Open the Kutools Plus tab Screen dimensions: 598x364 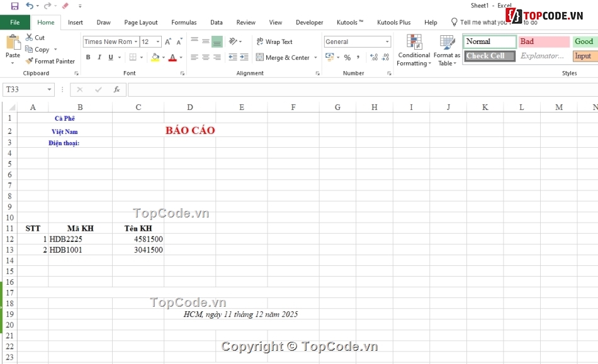pos(393,22)
